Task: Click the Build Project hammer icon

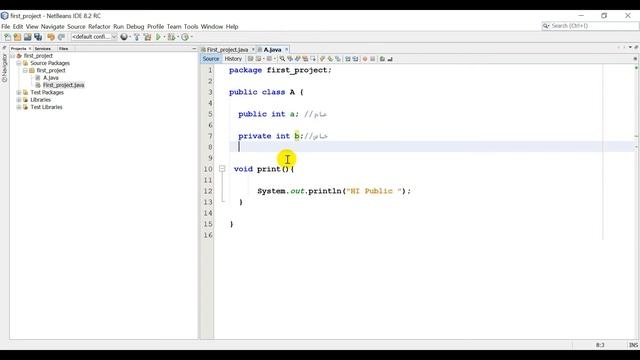Action: coord(137,37)
